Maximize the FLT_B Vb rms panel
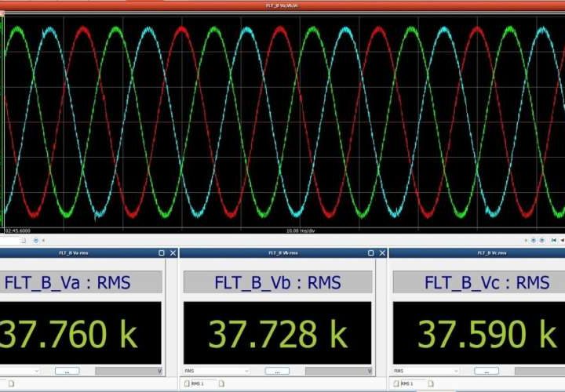This screenshot has height=392, width=565. 370,253
